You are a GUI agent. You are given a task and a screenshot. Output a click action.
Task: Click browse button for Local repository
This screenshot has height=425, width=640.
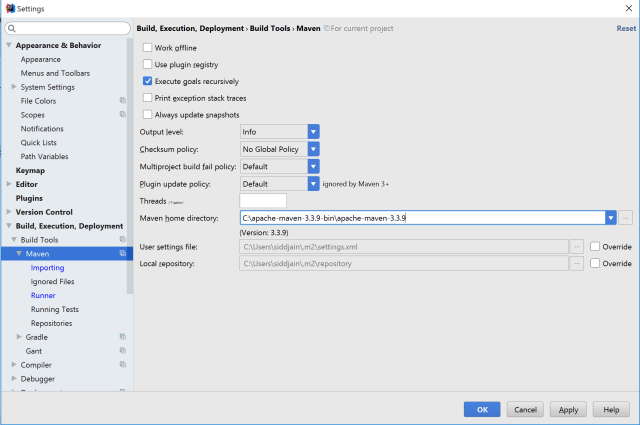click(x=577, y=263)
